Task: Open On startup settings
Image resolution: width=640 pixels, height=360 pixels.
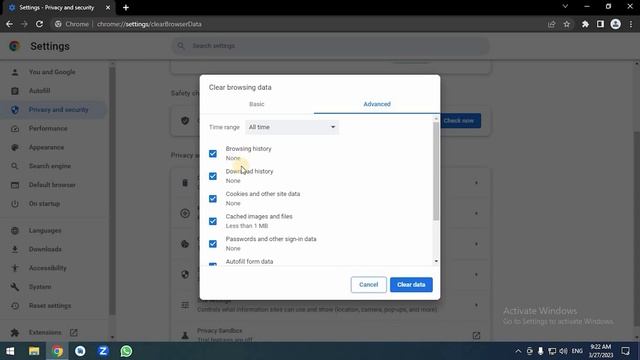Action: click(44, 203)
